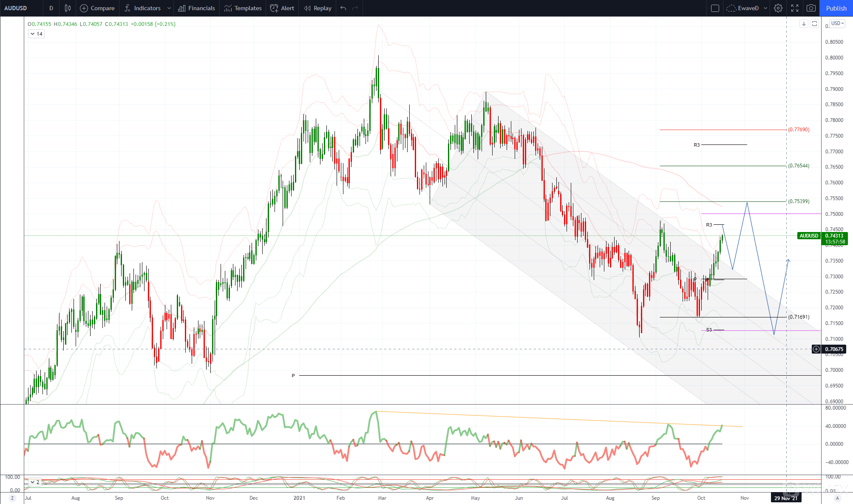Expand the EwaveD layout dropdown arrow
853x504 pixels.
tap(765, 8)
